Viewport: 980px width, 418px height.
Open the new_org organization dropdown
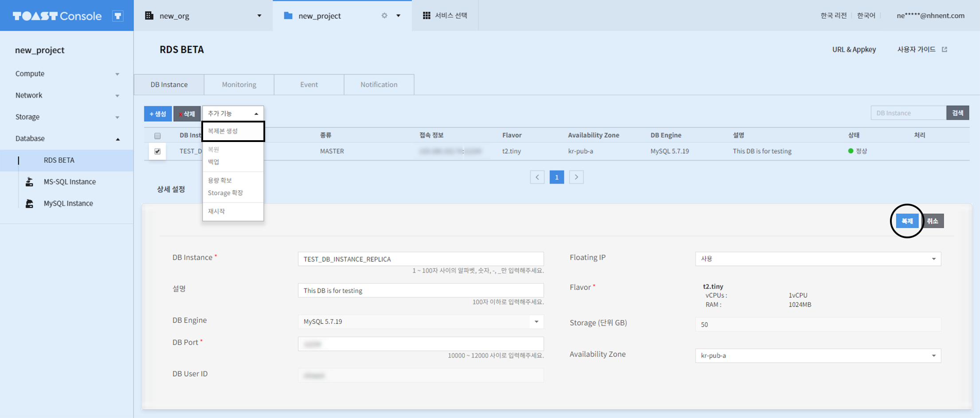point(259,16)
